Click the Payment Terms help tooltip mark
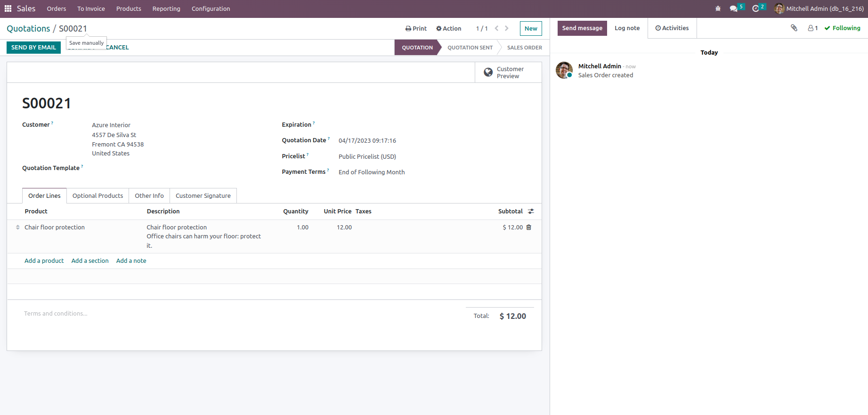 (328, 170)
